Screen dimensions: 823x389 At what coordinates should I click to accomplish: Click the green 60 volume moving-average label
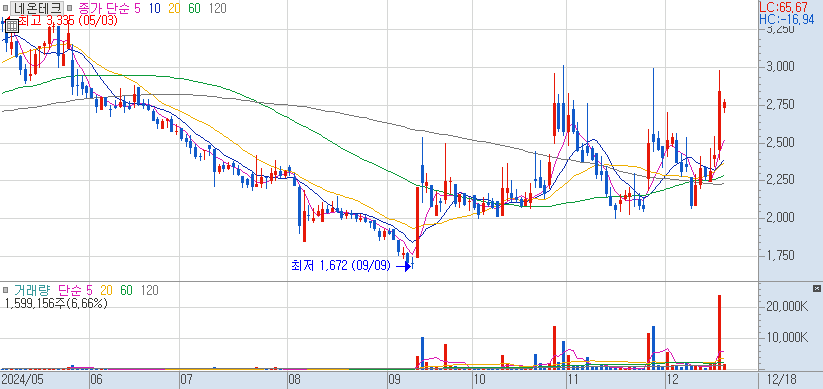(x=126, y=290)
